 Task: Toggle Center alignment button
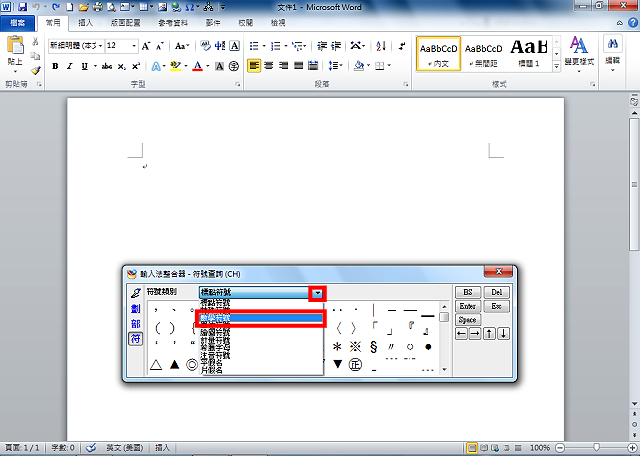click(269, 65)
